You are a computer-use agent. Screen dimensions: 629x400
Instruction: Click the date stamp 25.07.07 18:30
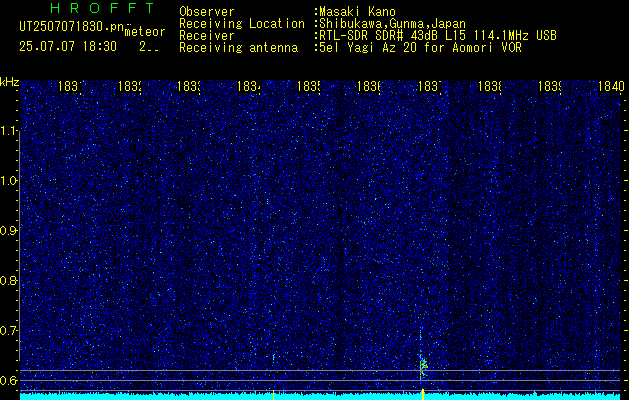point(68,47)
